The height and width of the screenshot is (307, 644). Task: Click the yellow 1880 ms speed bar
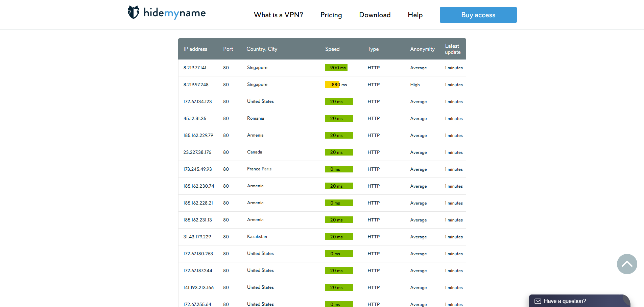pos(333,85)
